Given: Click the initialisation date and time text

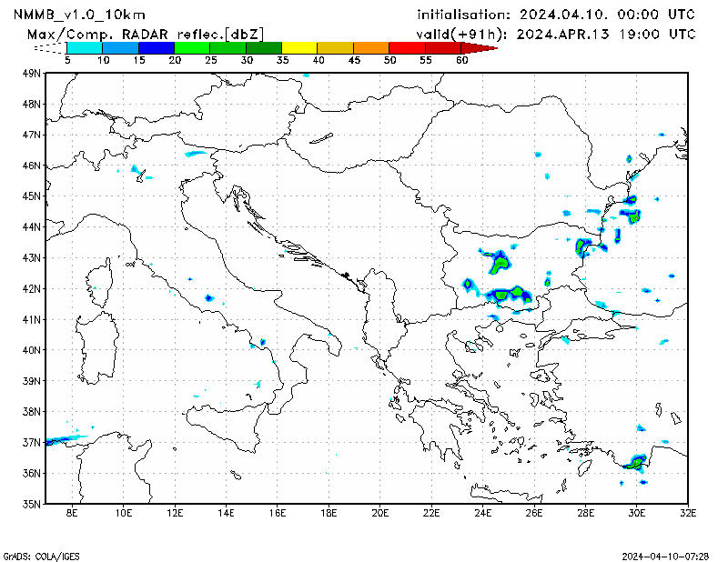Looking at the screenshot, I should pos(555,15).
